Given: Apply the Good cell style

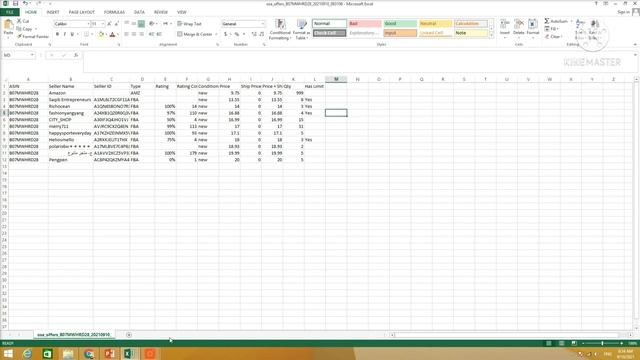Looking at the screenshot, I should pyautogui.click(x=400, y=24).
